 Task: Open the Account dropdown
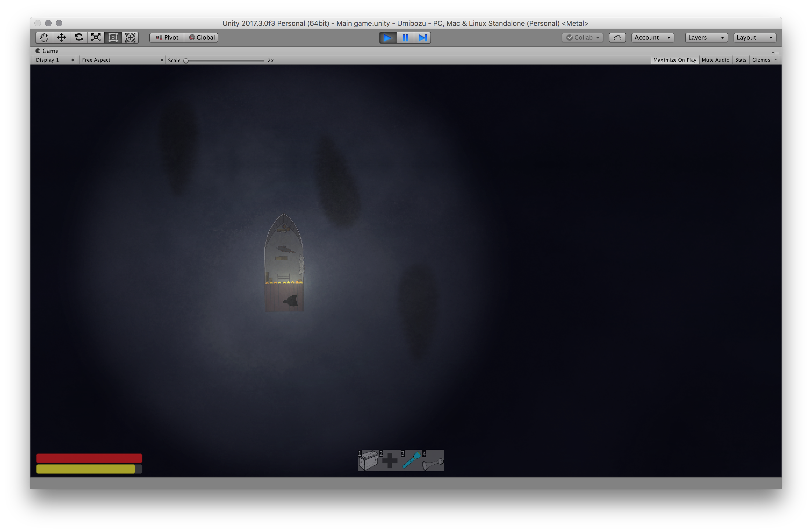point(652,38)
